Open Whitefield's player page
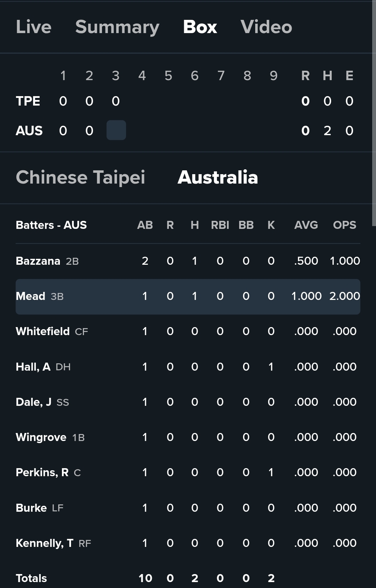The image size is (376, 588). pos(43,331)
